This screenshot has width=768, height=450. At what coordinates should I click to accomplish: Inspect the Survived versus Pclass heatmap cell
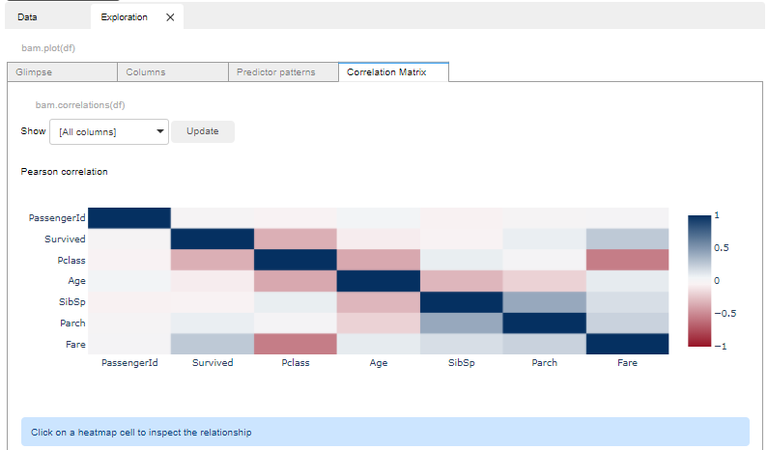click(295, 238)
